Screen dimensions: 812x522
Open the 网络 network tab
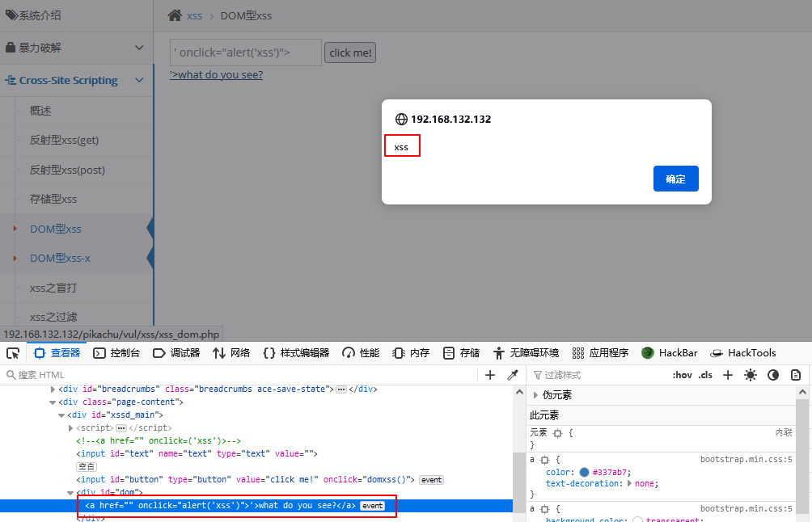231,353
